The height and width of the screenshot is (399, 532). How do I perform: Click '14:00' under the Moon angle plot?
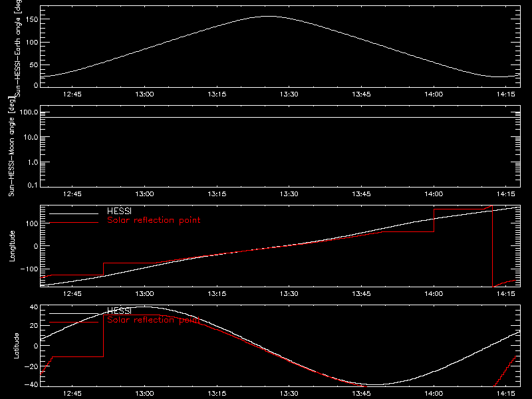[x=434, y=194]
